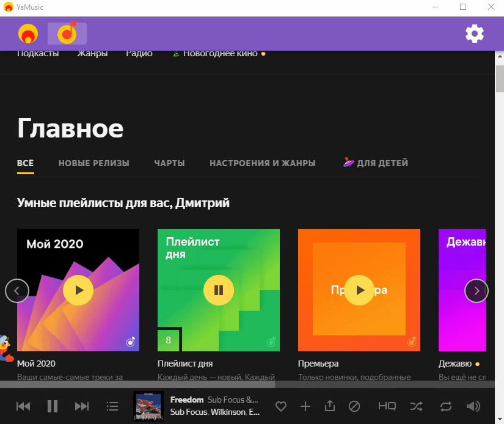Mute sound with the speaker icon

[x=473, y=406]
